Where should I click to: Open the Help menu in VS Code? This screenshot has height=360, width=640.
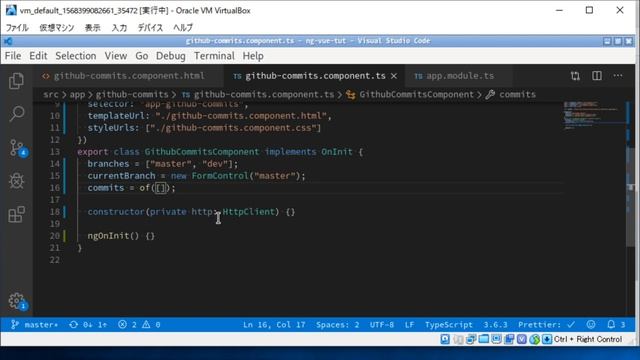point(253,56)
